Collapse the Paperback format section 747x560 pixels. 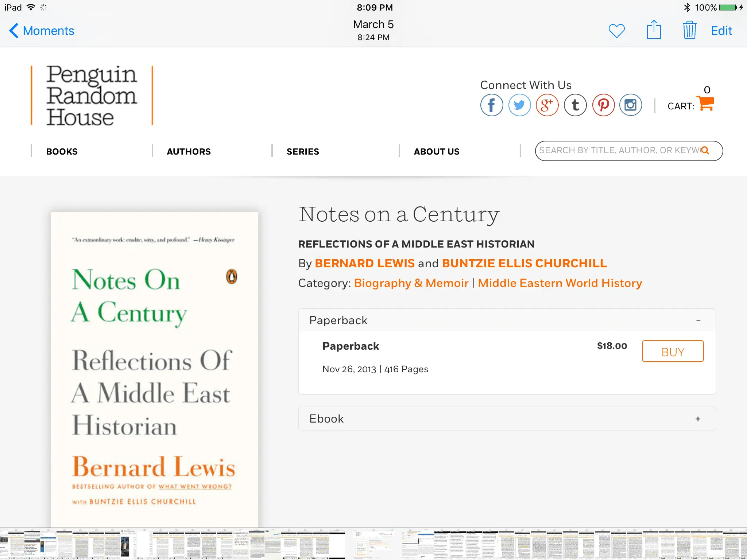click(698, 320)
